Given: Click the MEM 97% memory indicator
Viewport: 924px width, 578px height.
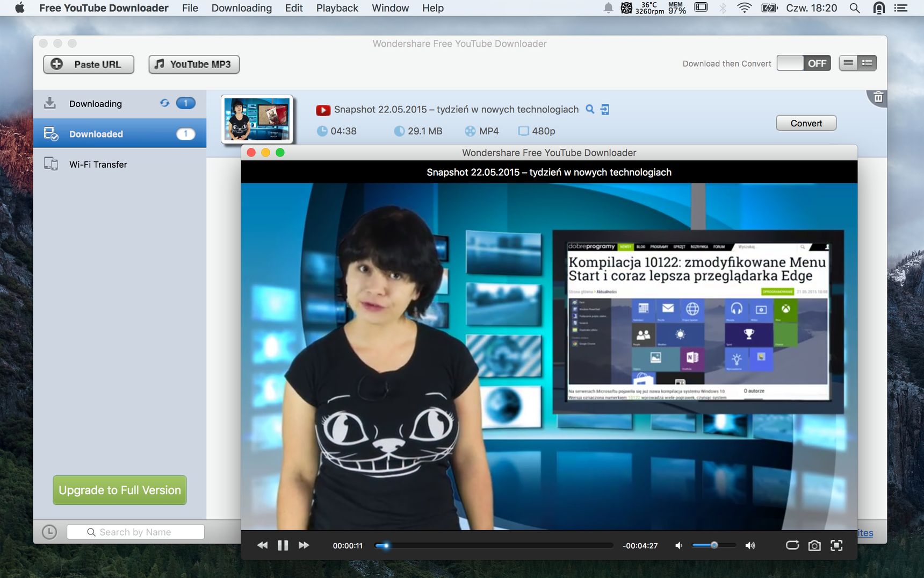Looking at the screenshot, I should tap(677, 8).
